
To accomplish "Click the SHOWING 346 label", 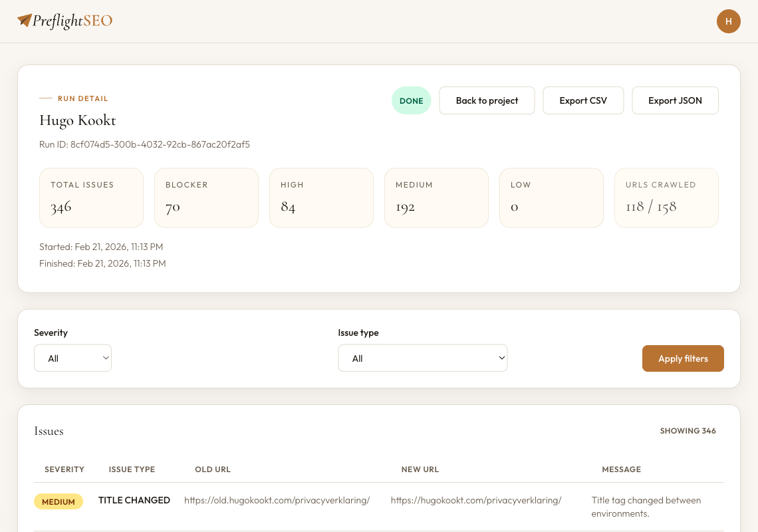I will pyautogui.click(x=688, y=431).
